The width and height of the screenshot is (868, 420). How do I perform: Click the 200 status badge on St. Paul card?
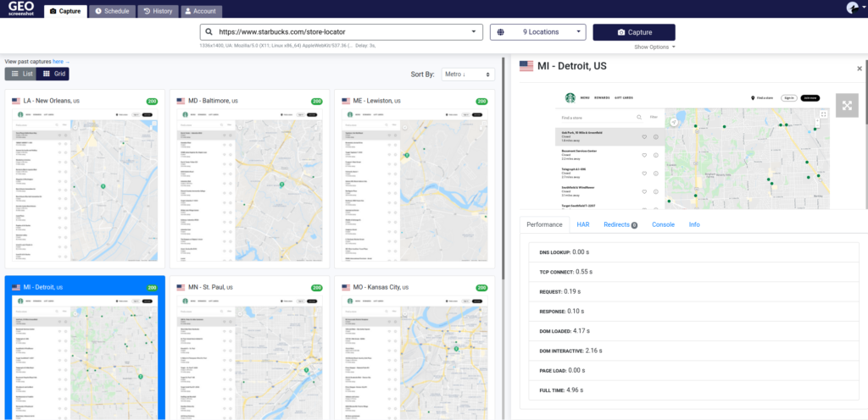coord(317,287)
